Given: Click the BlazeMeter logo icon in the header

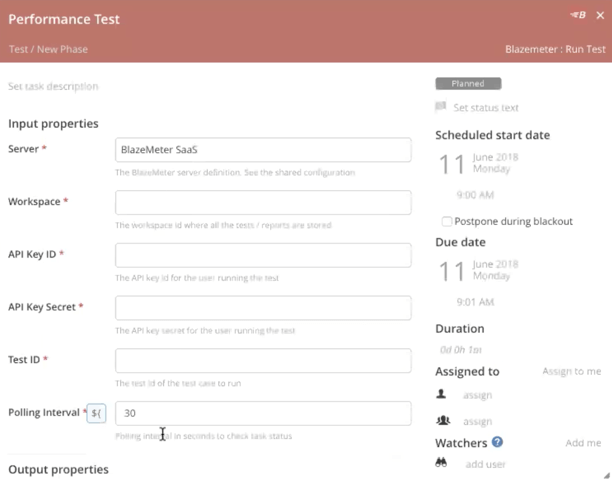Looking at the screenshot, I should point(578,15).
